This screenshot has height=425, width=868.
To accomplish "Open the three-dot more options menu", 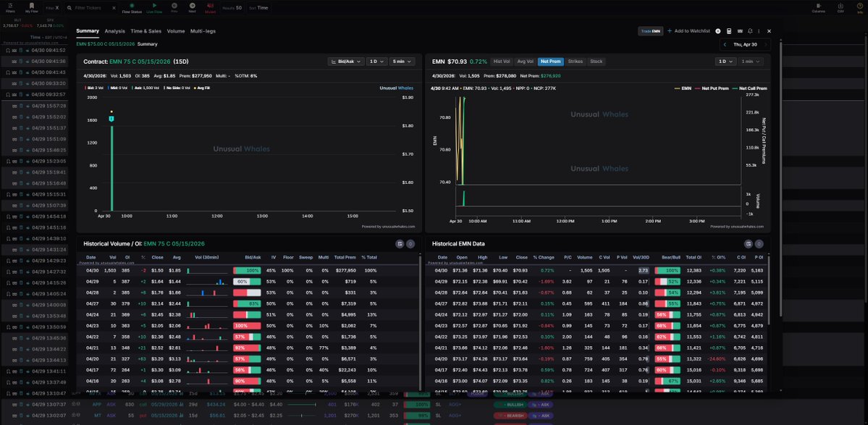I will pyautogui.click(x=759, y=32).
